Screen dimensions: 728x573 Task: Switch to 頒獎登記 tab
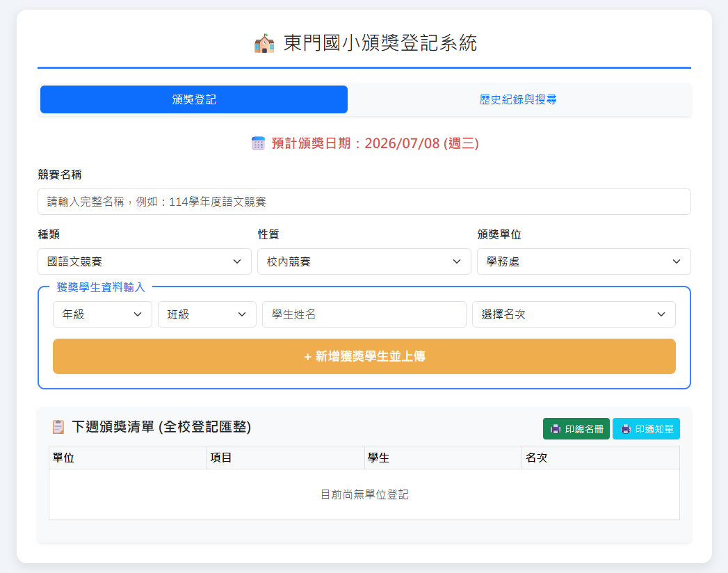(194, 99)
